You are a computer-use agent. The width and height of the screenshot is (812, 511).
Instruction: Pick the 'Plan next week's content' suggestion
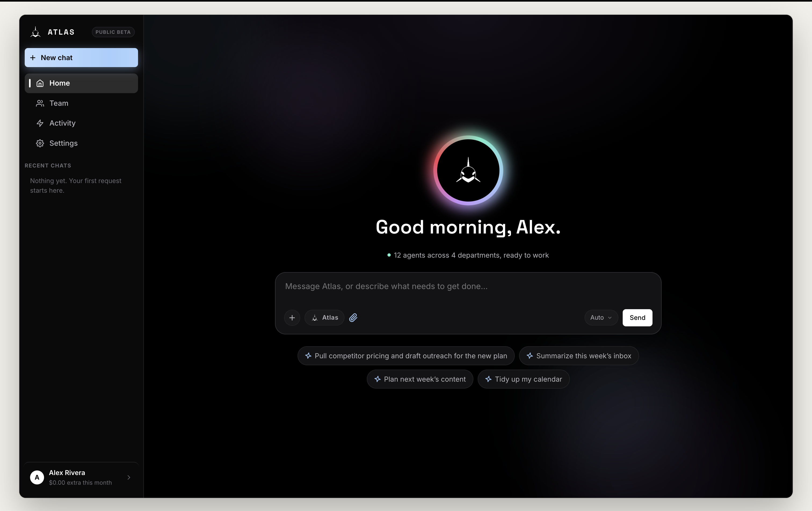click(x=420, y=379)
